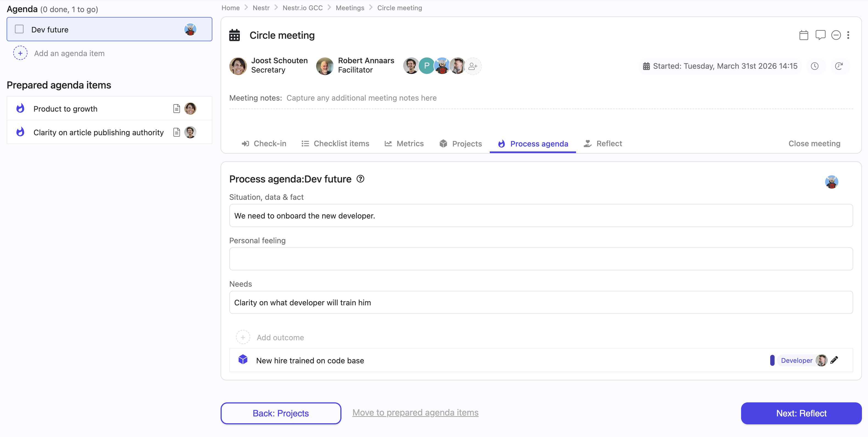Viewport: 868px width, 437px height.
Task: Click the Personal feeling input field
Action: 539,259
